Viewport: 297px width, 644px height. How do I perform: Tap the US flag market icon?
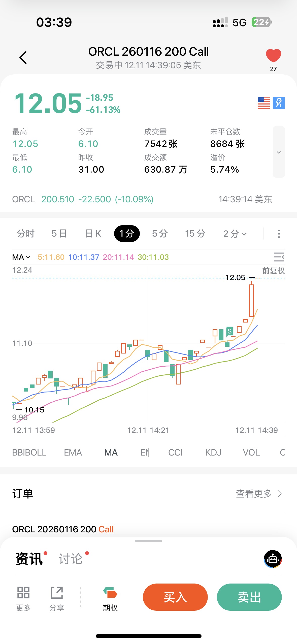tap(263, 103)
